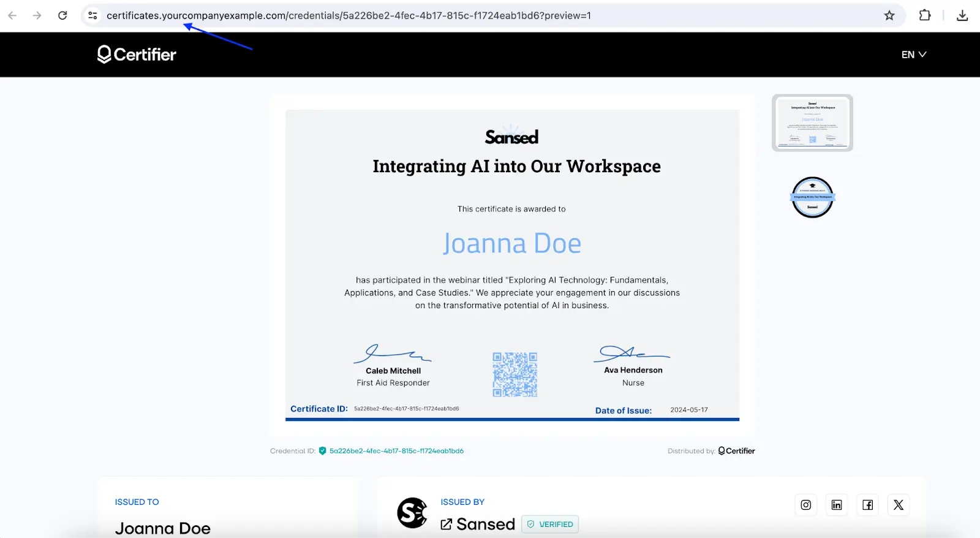Screen dimensions: 980x538
Task: Open site information icon beside the URL
Action: (x=92, y=15)
